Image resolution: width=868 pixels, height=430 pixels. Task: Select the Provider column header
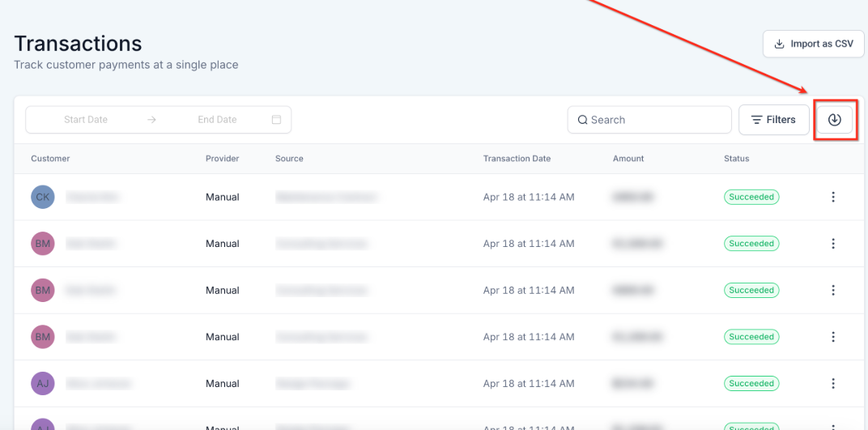[x=222, y=158]
